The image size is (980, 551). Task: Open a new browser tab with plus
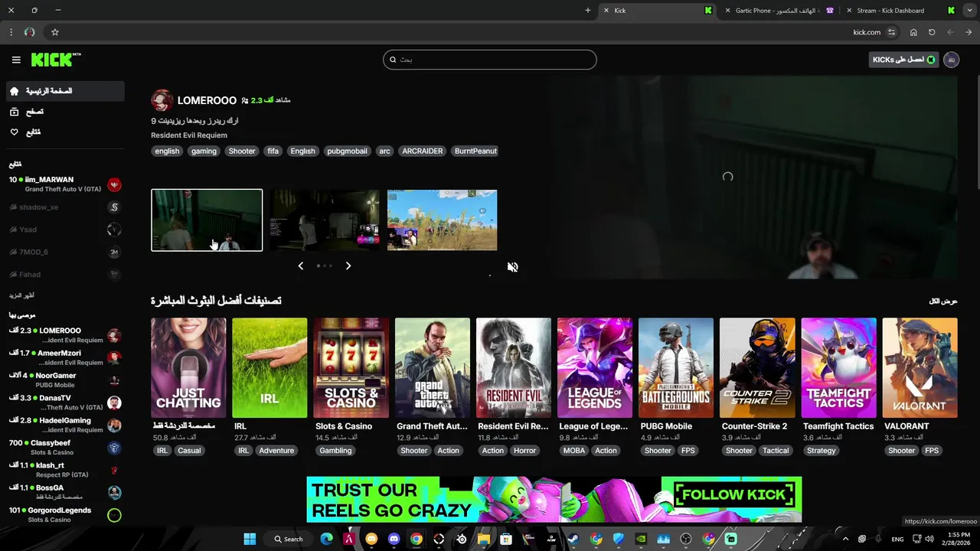(588, 11)
